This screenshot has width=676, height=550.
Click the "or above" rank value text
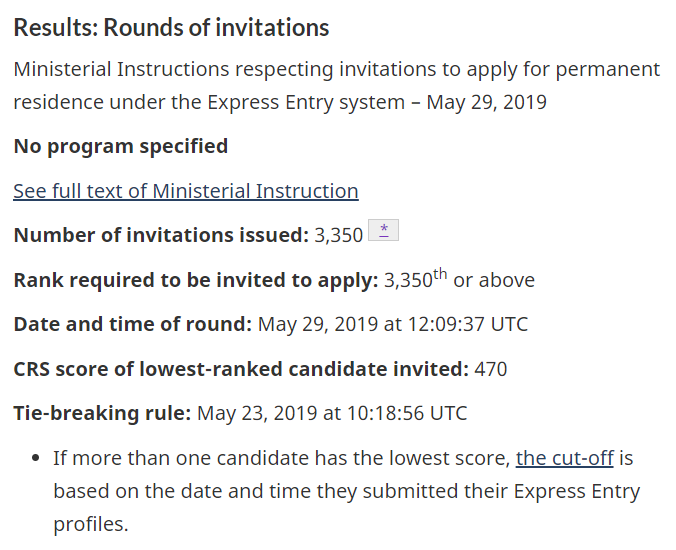click(494, 280)
